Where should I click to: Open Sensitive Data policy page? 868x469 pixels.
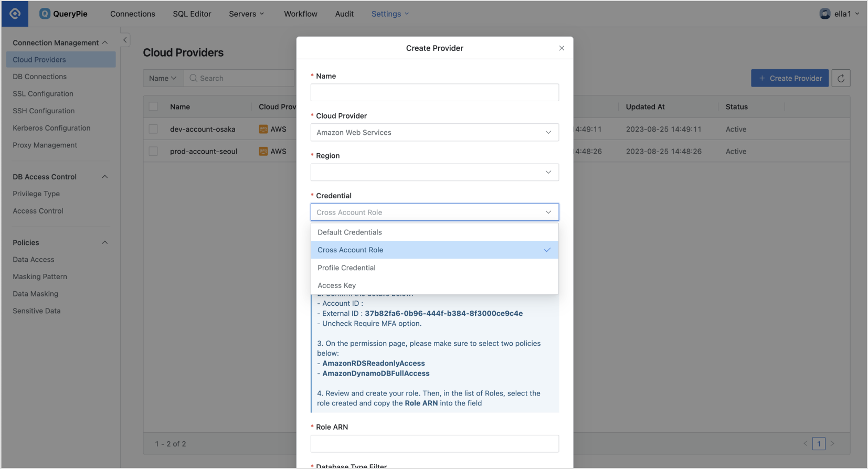(x=37, y=311)
